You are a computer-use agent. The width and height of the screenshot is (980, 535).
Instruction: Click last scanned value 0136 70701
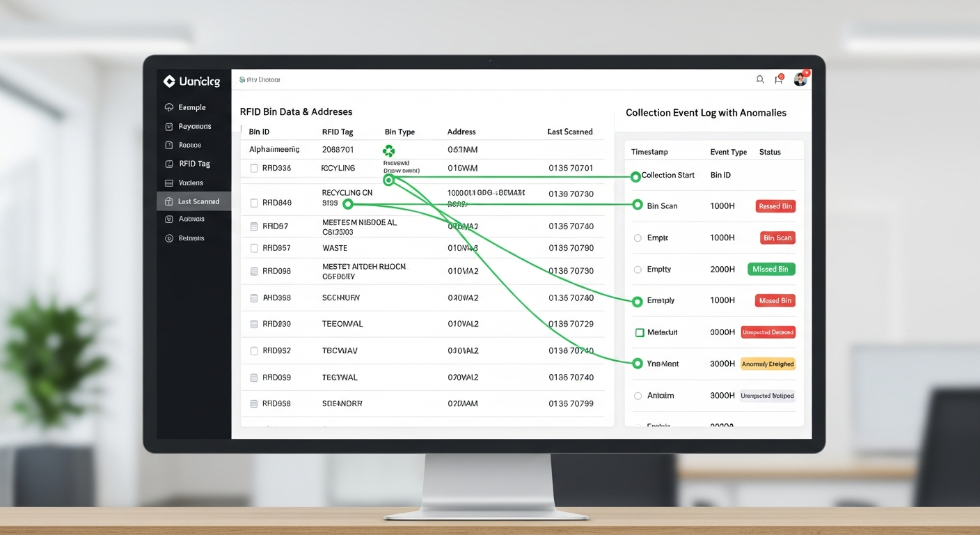click(x=571, y=169)
